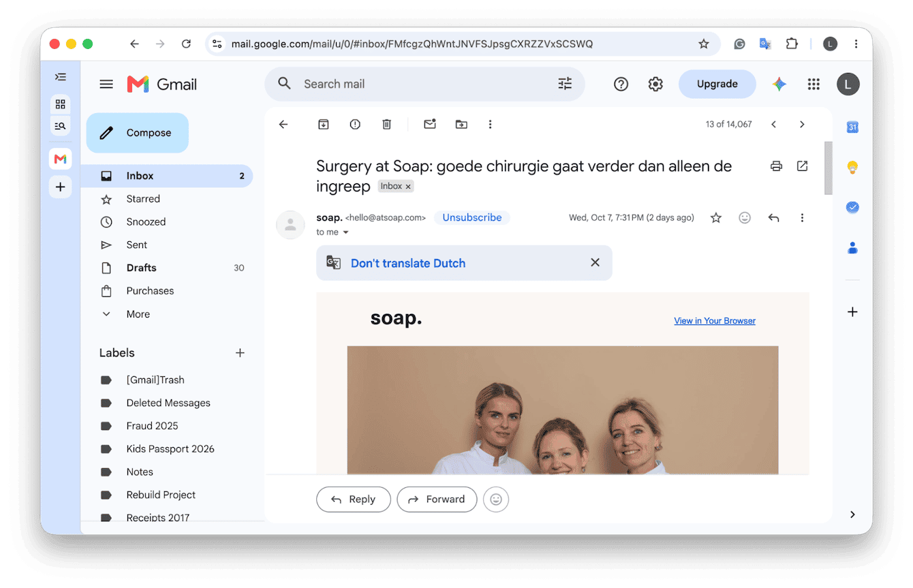The height and width of the screenshot is (588, 913).
Task: Open the Kids Passport 2026 label
Action: [x=170, y=449]
